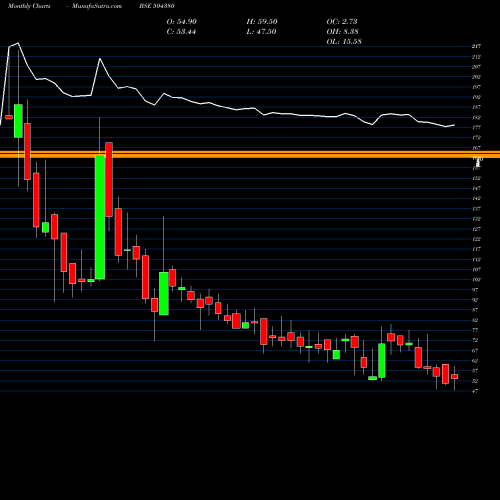This screenshot has width=500, height=500.
Task: Click the 217 price axis label
Action: (476, 46)
